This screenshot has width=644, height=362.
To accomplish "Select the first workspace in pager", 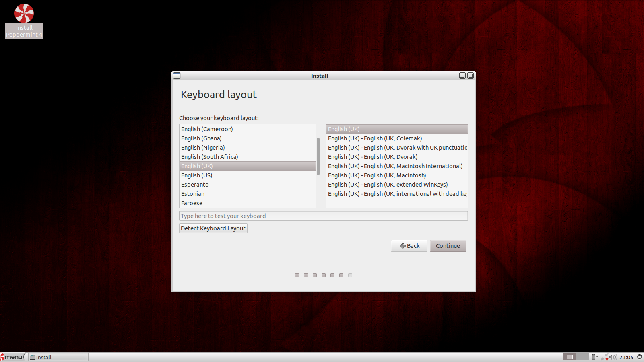I will tap(570, 357).
